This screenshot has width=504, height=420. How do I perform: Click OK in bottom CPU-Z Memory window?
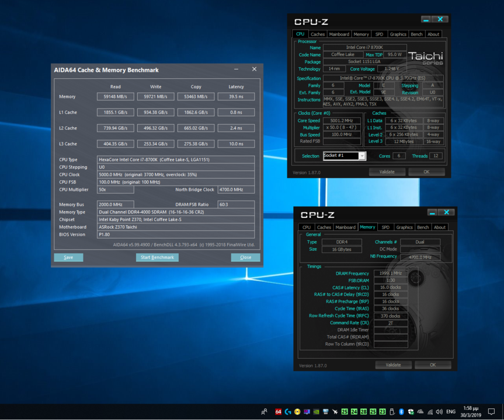tap(433, 365)
